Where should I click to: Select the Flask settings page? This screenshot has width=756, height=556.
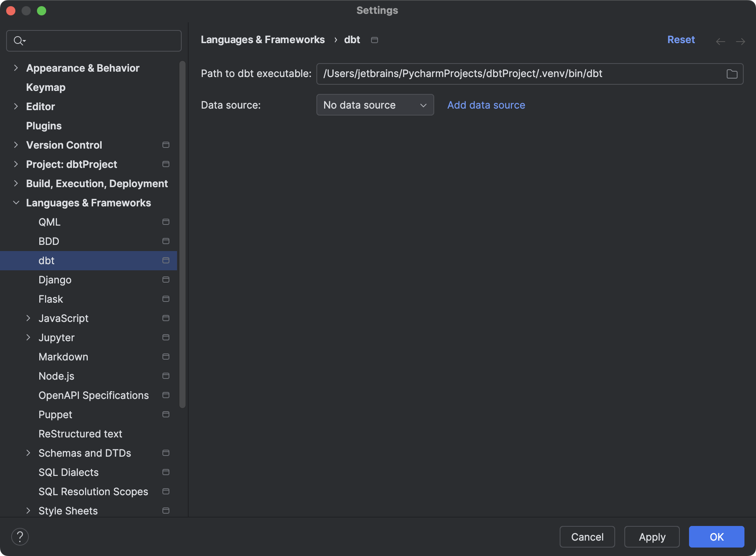(x=51, y=299)
